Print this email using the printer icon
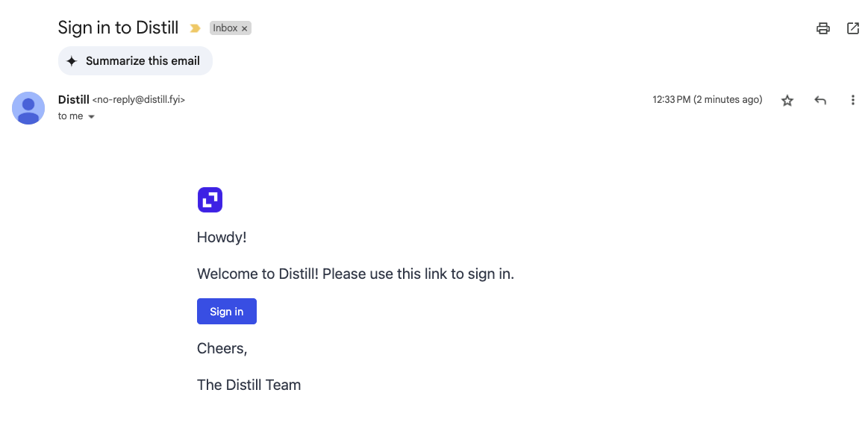The image size is (868, 422). tap(823, 28)
